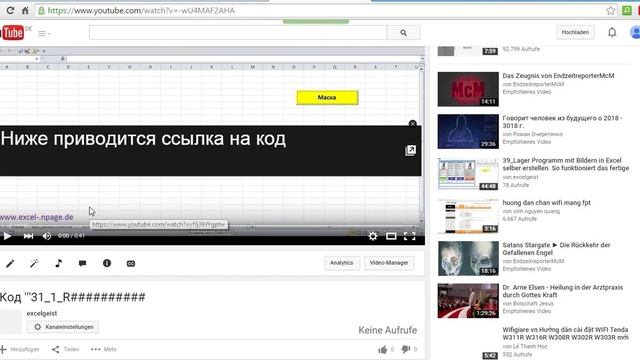Reload the page with browser refresh icon
The height and width of the screenshot is (360, 640).
click(10, 11)
